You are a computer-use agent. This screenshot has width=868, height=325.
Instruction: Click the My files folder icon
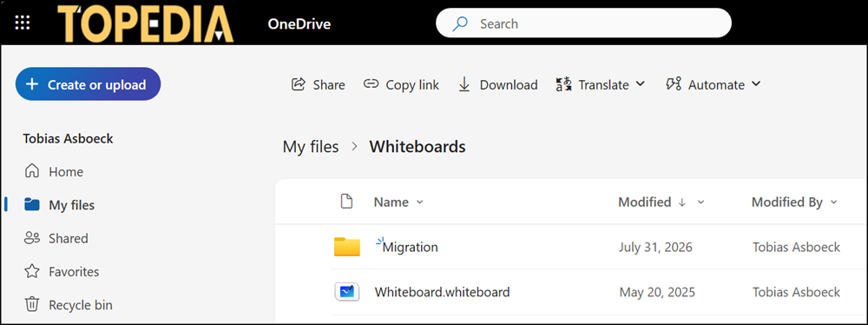tap(32, 205)
